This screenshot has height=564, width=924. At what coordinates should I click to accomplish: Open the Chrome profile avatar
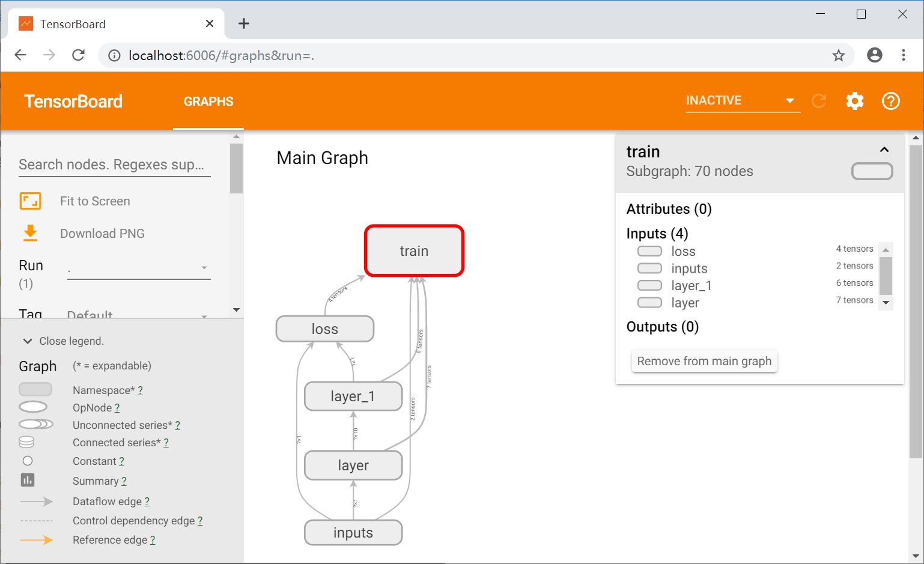[x=875, y=55]
